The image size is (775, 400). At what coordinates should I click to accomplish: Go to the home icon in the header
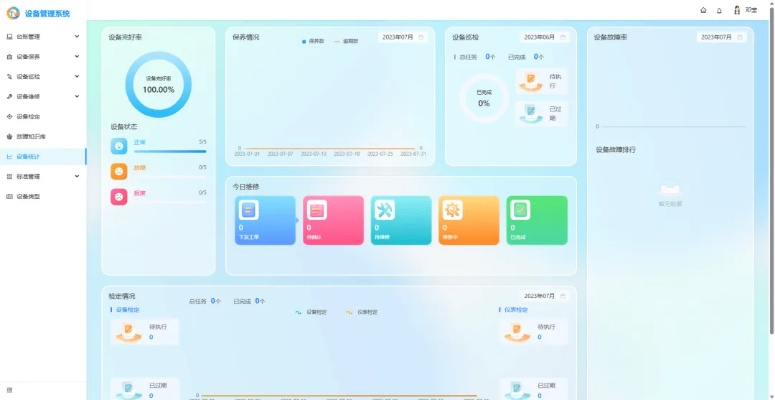[703, 10]
